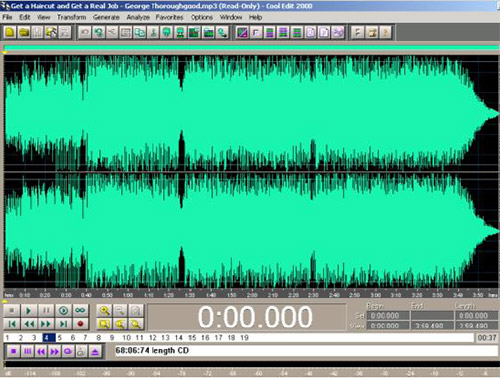Click the 2:00 mark on the time ruler
This screenshot has height=380, width=500.
[x=252, y=295]
